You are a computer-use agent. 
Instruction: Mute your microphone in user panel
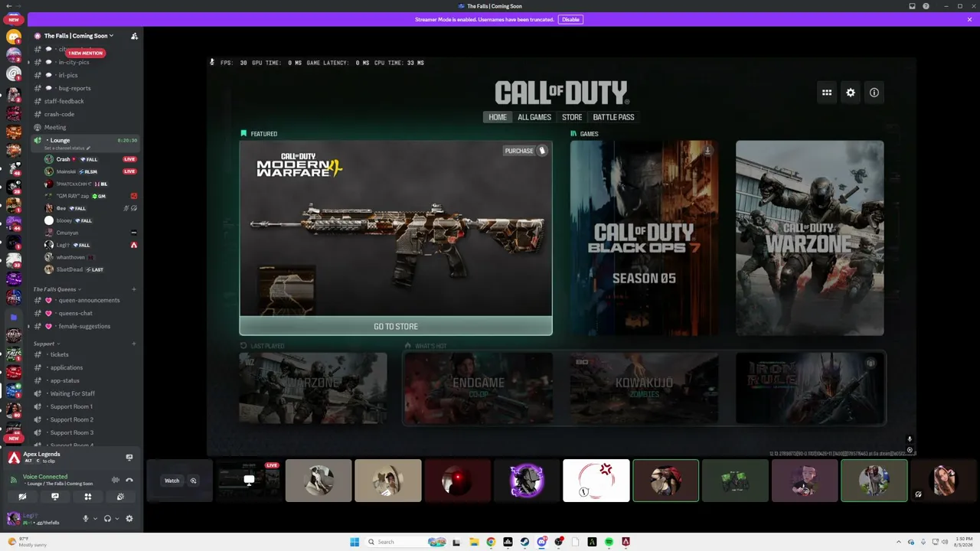click(86, 519)
